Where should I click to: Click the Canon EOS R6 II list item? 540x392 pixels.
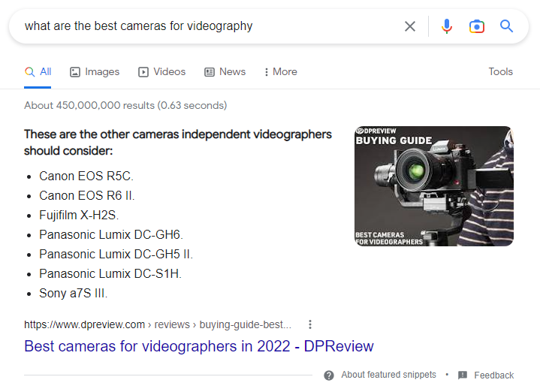[x=87, y=196]
